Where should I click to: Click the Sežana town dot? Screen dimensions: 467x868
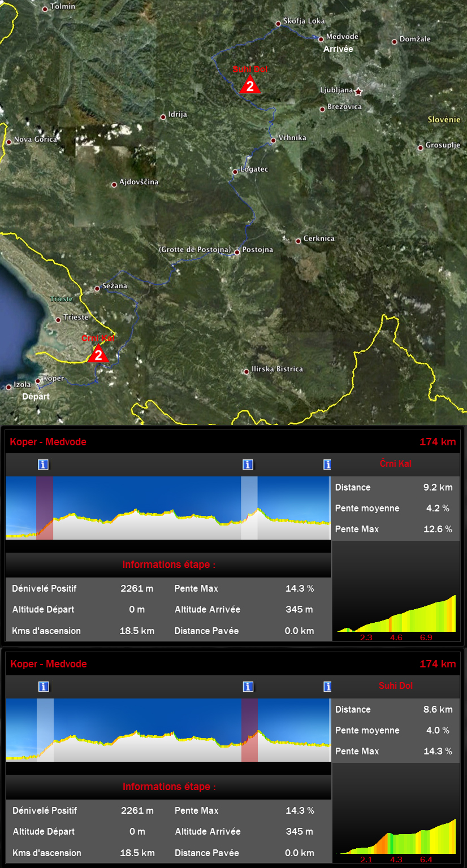97,288
